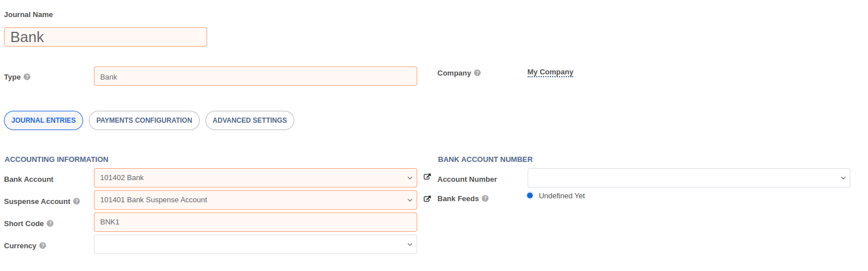The width and height of the screenshot is (868, 271).
Task: Select the Undefined Yet radio option
Action: [x=530, y=195]
